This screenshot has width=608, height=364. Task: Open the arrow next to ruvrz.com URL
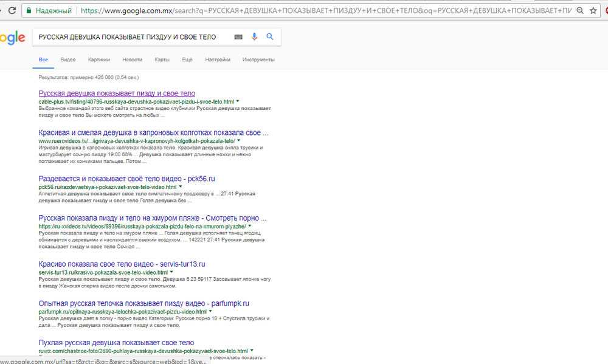251,351
